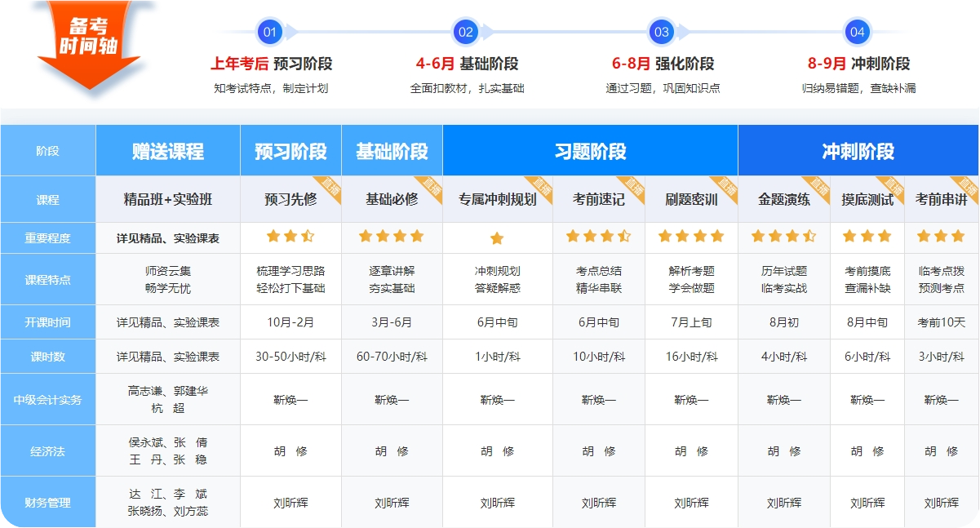This screenshot has width=980, height=528.
Task: Select the blue 冲刺阶段 table header
Action: [858, 151]
